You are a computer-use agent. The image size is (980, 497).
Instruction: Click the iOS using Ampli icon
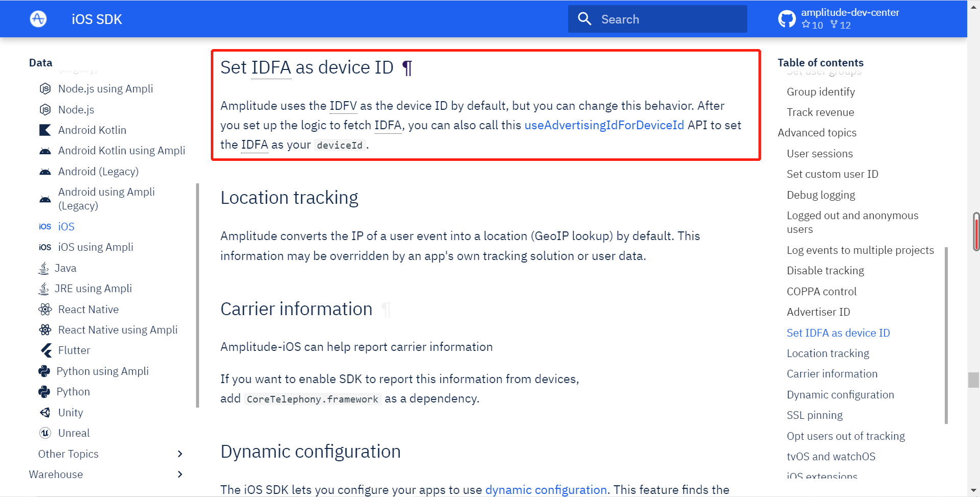tap(45, 247)
